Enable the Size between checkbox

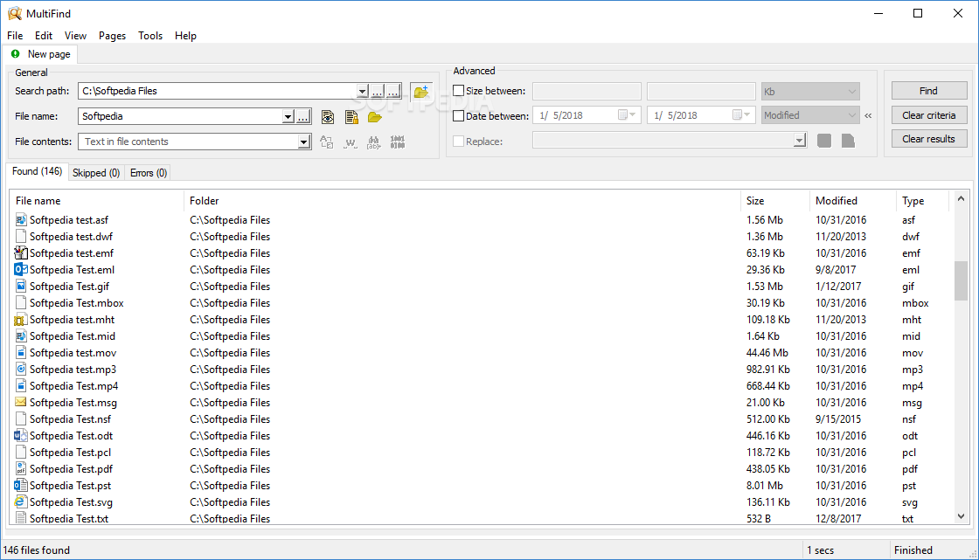[458, 91]
